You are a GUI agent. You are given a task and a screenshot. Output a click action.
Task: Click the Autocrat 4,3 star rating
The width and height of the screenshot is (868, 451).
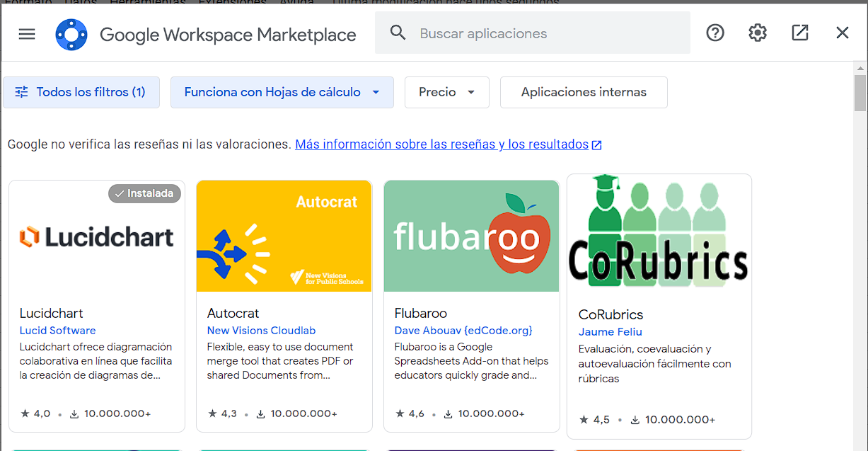pos(222,413)
